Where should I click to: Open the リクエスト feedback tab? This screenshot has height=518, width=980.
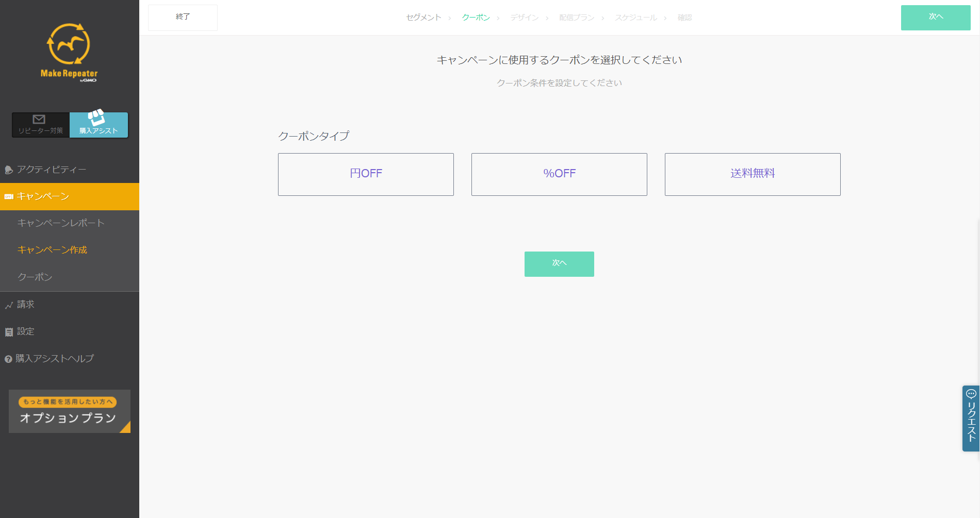click(x=971, y=419)
